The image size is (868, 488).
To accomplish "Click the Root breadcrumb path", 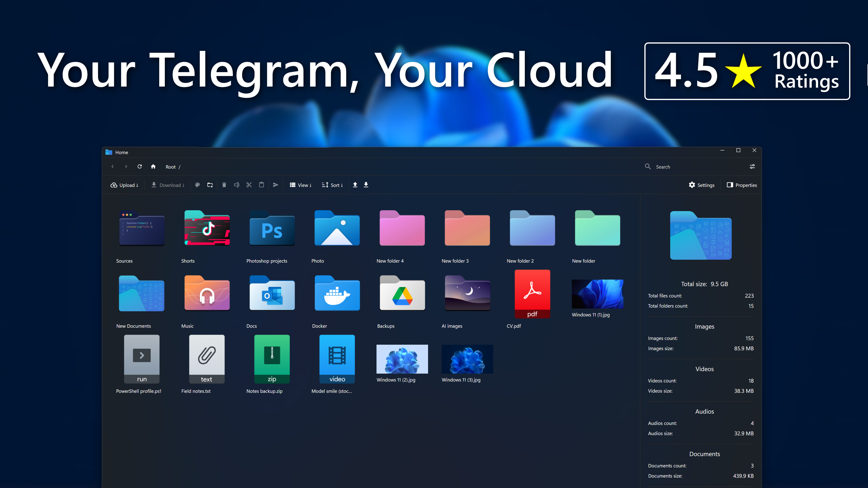I will (170, 167).
